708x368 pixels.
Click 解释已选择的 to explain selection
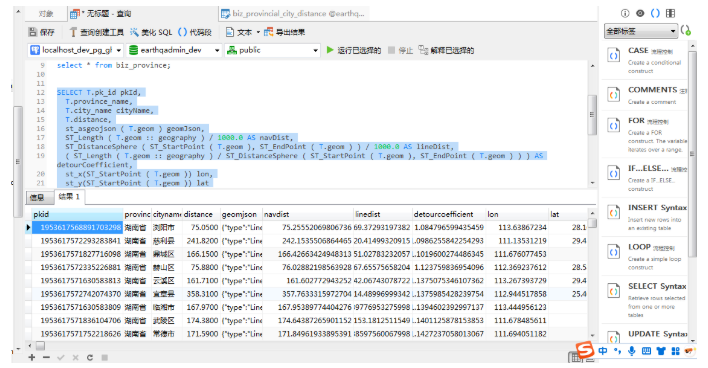(x=446, y=50)
